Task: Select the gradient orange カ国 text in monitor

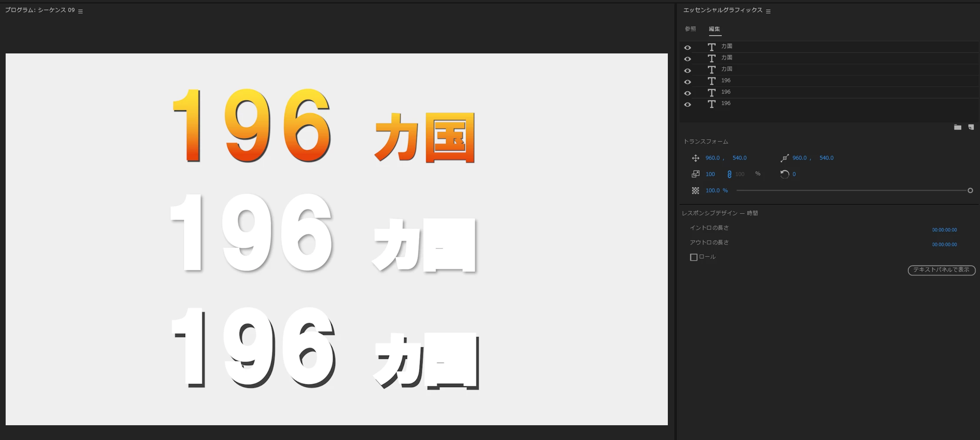Action: pyautogui.click(x=424, y=137)
